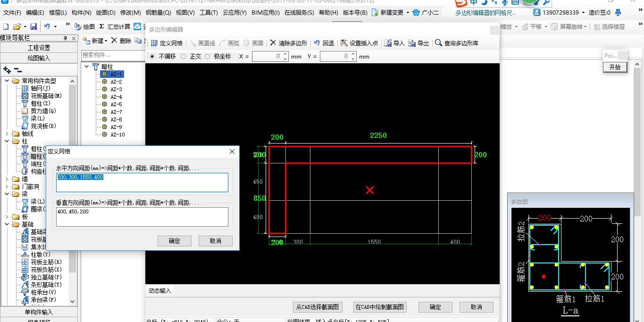The image size is (644, 322).
Task: Open the 钢筋量(Q) menu
Action: click(x=158, y=13)
